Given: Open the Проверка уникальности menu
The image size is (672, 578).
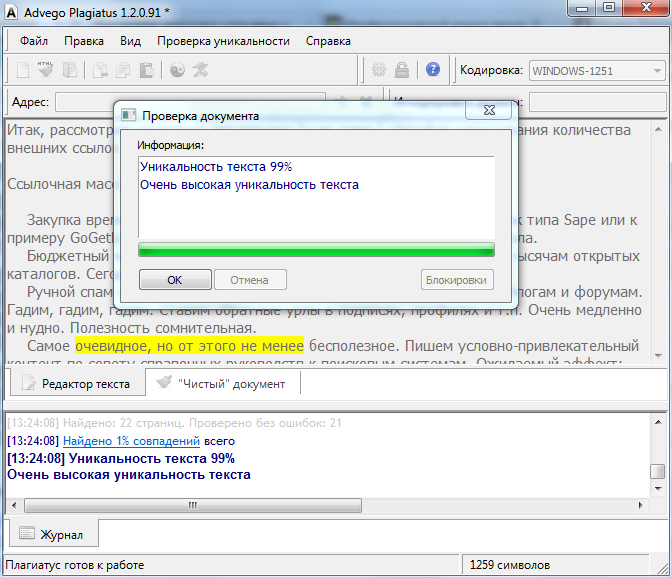Looking at the screenshot, I should [223, 41].
